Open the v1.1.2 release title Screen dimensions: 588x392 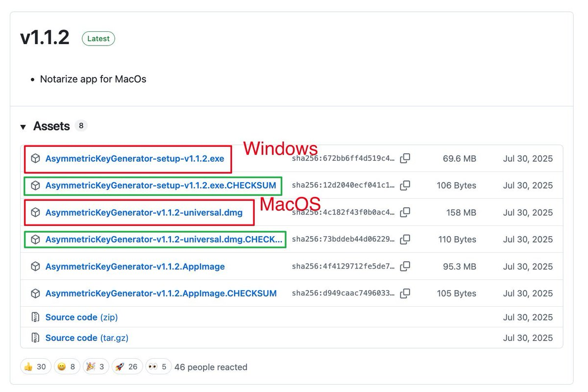click(45, 38)
